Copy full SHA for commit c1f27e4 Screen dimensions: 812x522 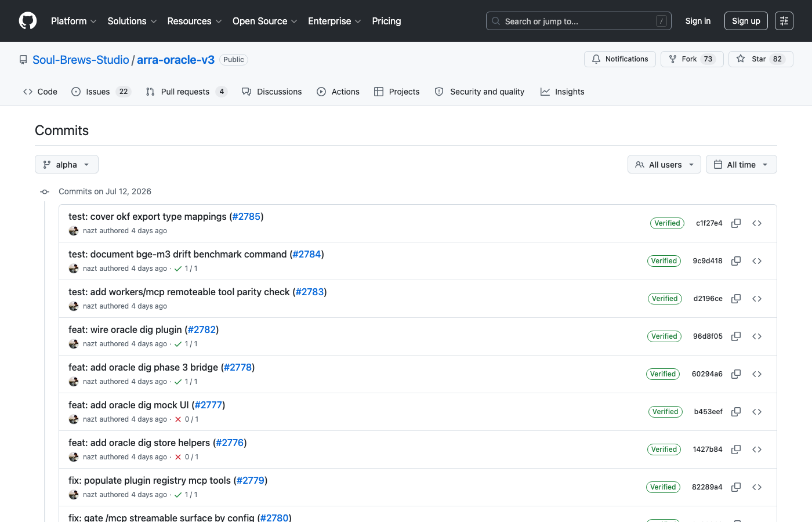(x=736, y=223)
